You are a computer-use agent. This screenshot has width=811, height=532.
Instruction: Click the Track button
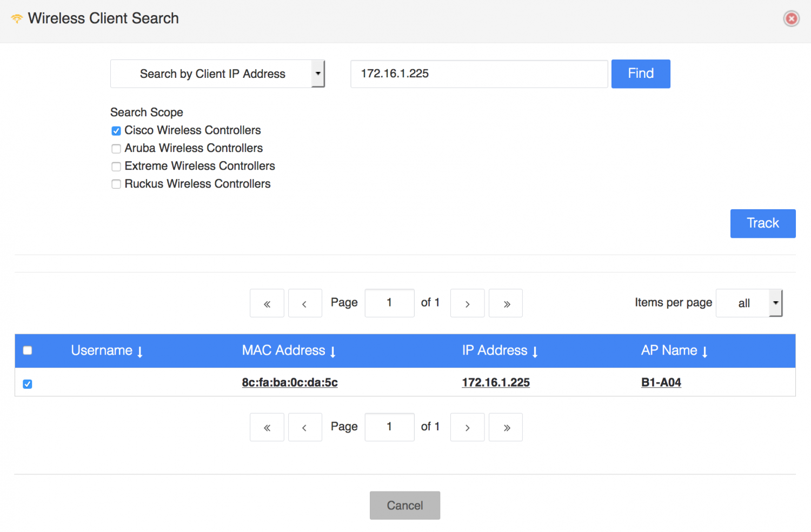click(x=763, y=223)
